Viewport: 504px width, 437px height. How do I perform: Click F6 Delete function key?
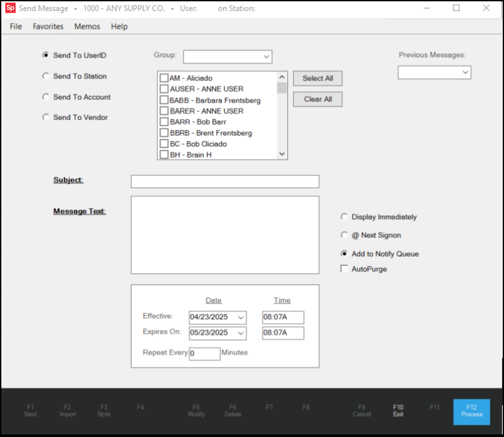tap(233, 411)
